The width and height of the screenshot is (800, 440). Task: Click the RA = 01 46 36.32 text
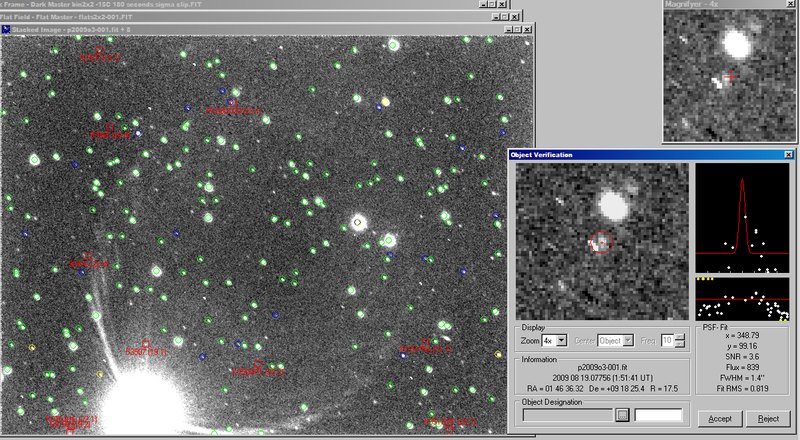coord(555,388)
